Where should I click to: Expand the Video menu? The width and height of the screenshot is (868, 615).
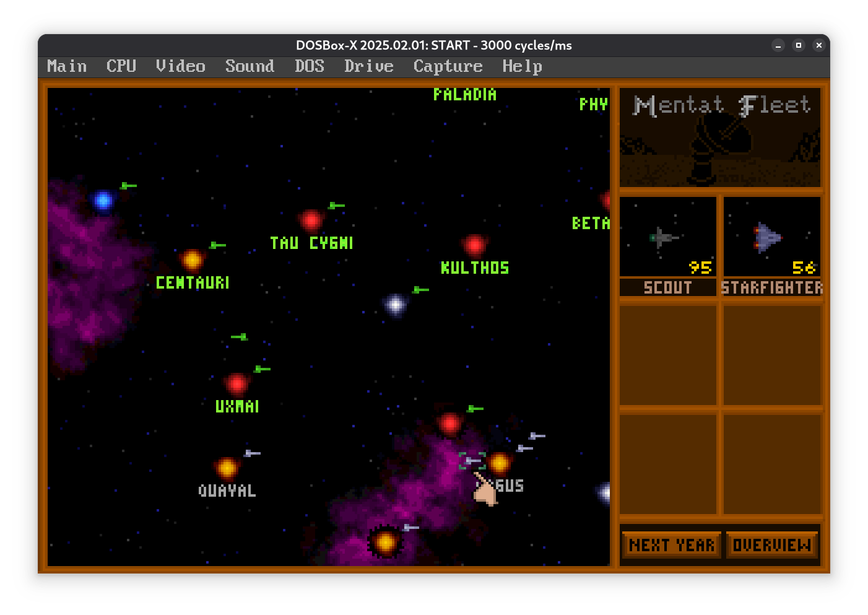pos(180,66)
